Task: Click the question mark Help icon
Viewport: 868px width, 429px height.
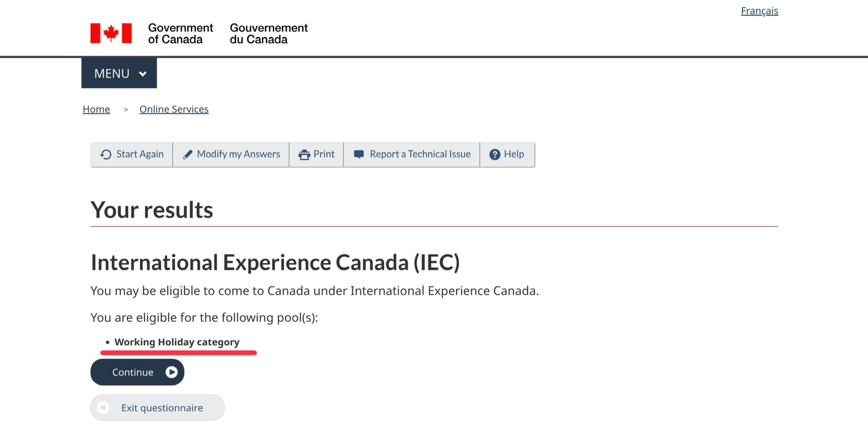Action: tap(495, 155)
